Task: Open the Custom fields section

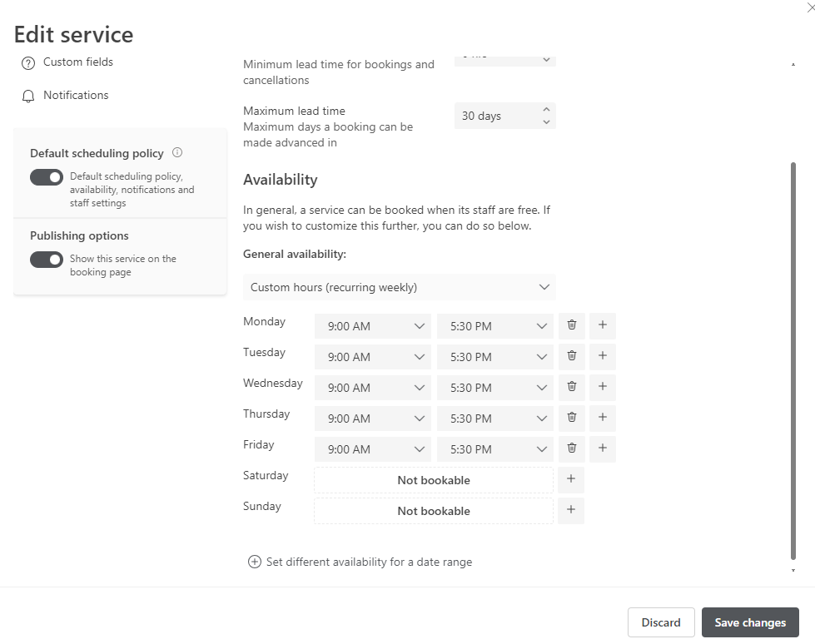Action: click(x=77, y=62)
